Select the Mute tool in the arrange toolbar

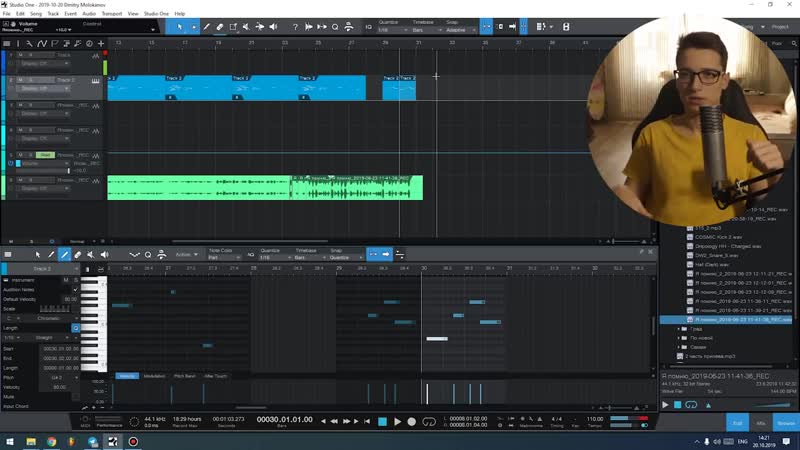tap(246, 27)
